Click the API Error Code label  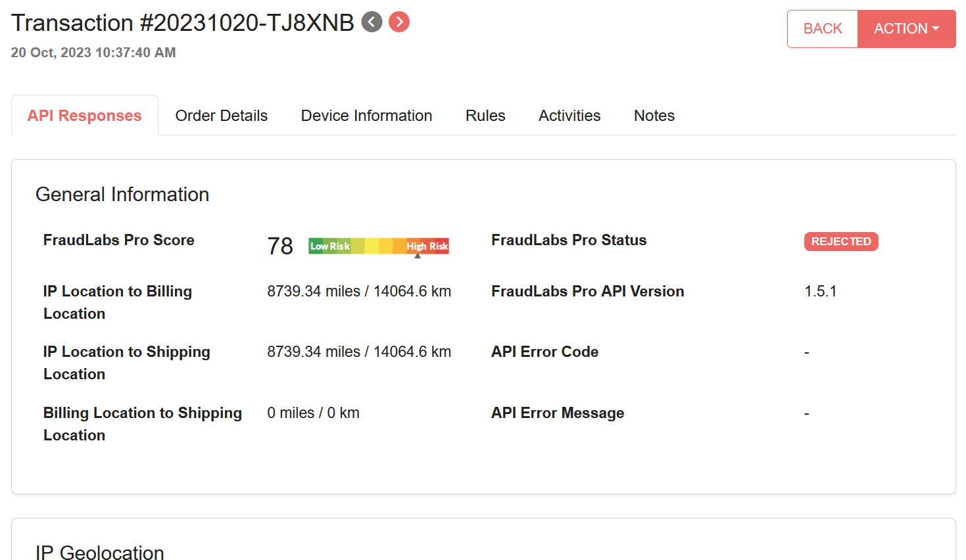545,352
